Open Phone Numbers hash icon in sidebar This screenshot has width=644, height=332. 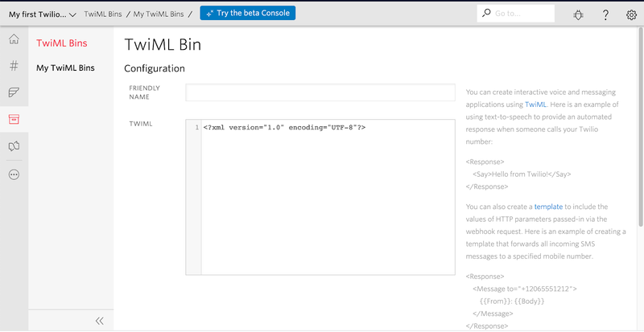click(x=14, y=66)
